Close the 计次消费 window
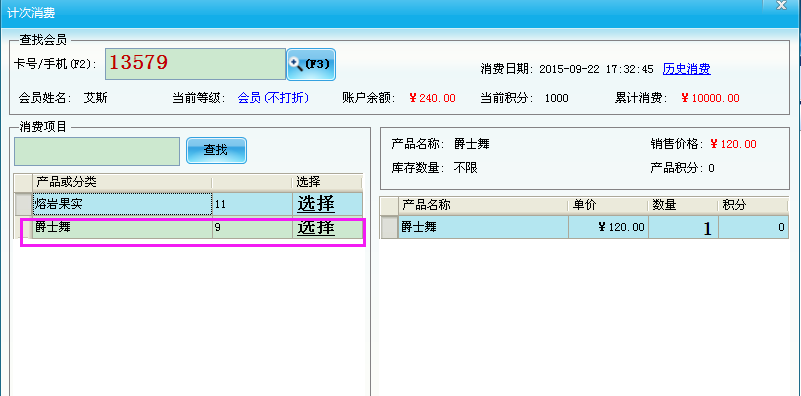Image resolution: width=801 pixels, height=396 pixels. pos(782,5)
